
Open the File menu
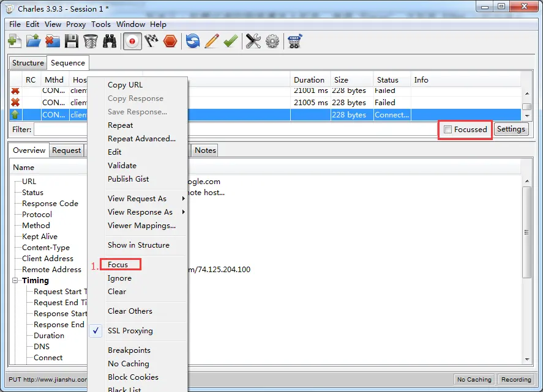[15, 24]
